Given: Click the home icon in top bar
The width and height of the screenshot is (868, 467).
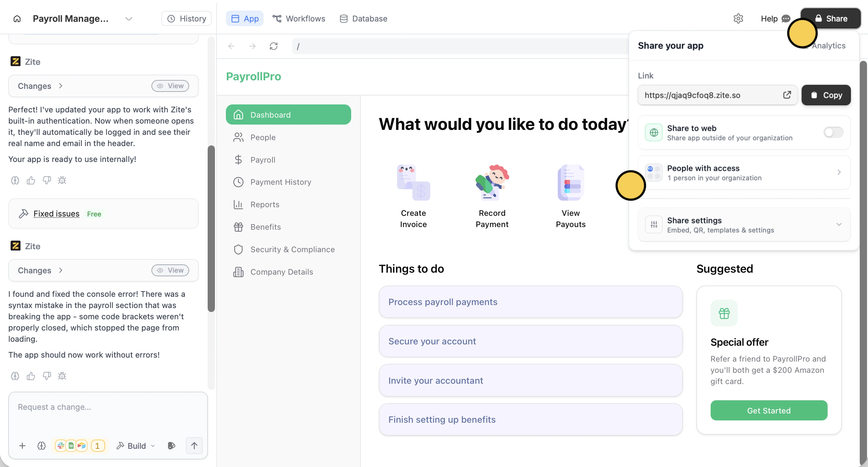Looking at the screenshot, I should (17, 19).
